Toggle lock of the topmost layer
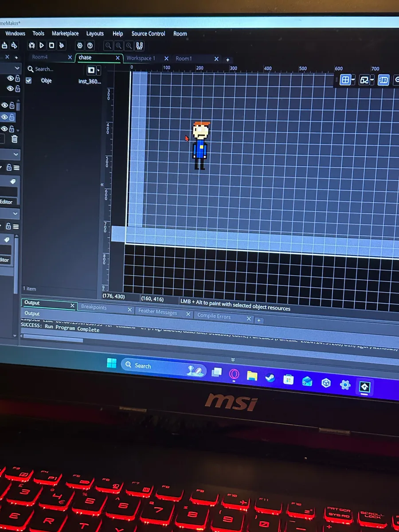Viewport: 399px width, 532px height. [18, 78]
